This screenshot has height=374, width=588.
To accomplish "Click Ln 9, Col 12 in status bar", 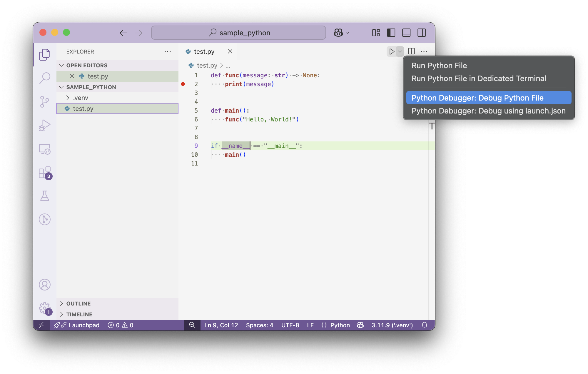I will click(x=221, y=325).
